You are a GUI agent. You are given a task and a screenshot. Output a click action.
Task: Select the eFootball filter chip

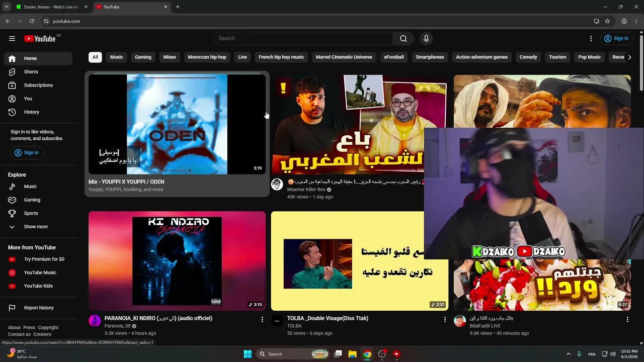click(x=394, y=57)
